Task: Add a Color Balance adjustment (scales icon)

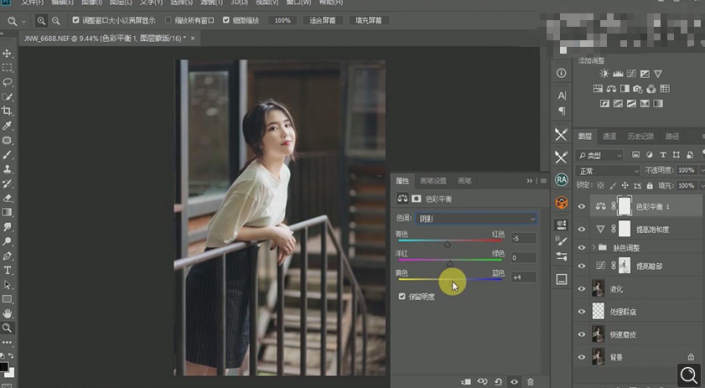Action: [x=611, y=89]
